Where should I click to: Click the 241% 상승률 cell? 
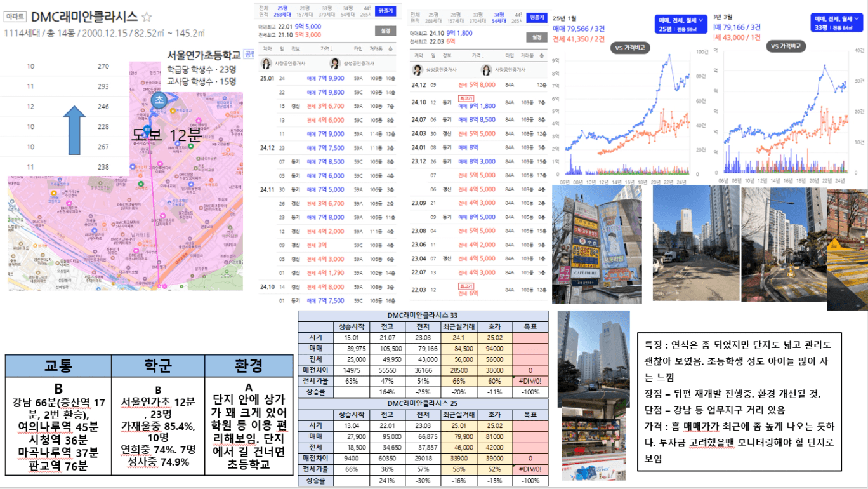pyautogui.click(x=388, y=481)
